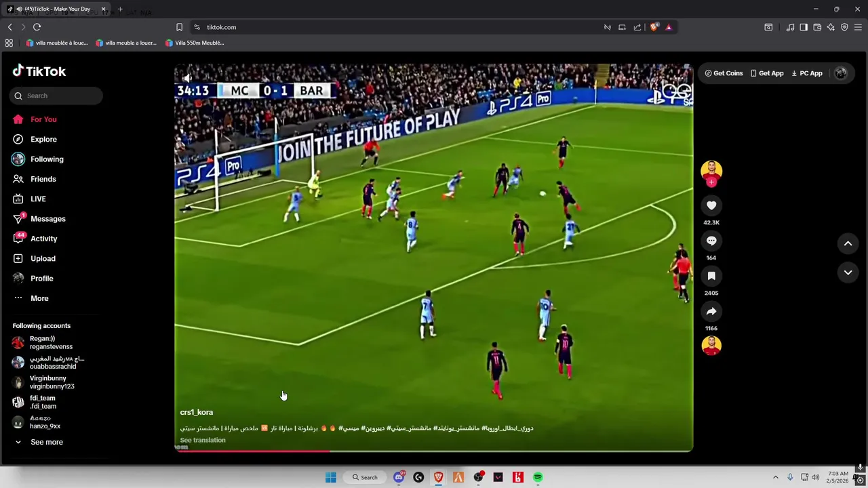
Task: Open the Windows Start menu
Action: tap(330, 477)
